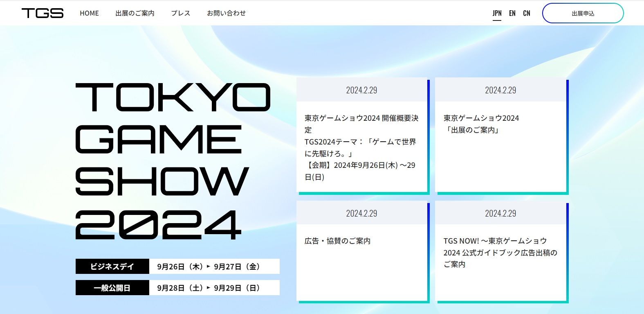Viewport: 644px width, 314px height.
Task: Click the TGS logo in header
Action: tap(43, 13)
